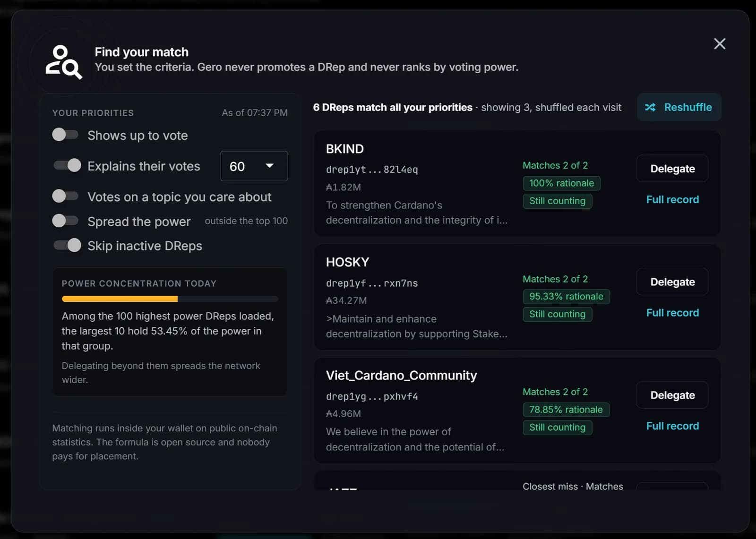Click the Matches 2 of 2 text on BKIND

555,165
